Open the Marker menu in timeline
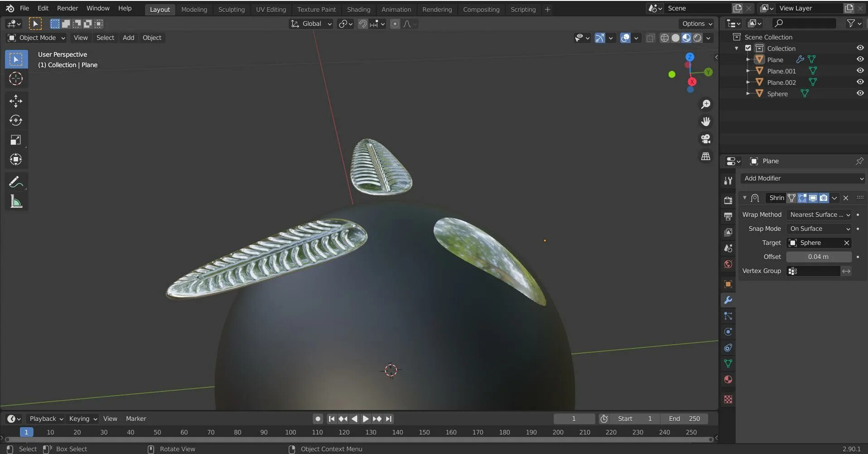 tap(136, 419)
